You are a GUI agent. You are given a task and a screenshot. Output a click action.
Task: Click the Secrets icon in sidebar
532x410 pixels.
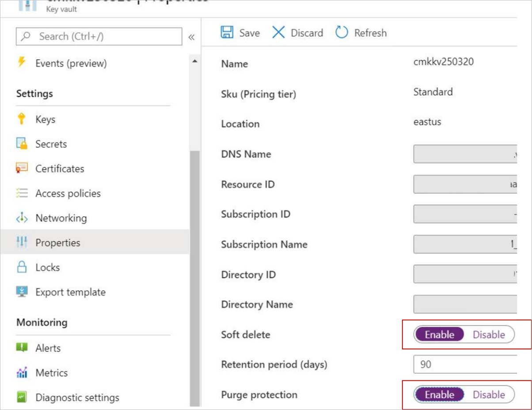point(21,144)
